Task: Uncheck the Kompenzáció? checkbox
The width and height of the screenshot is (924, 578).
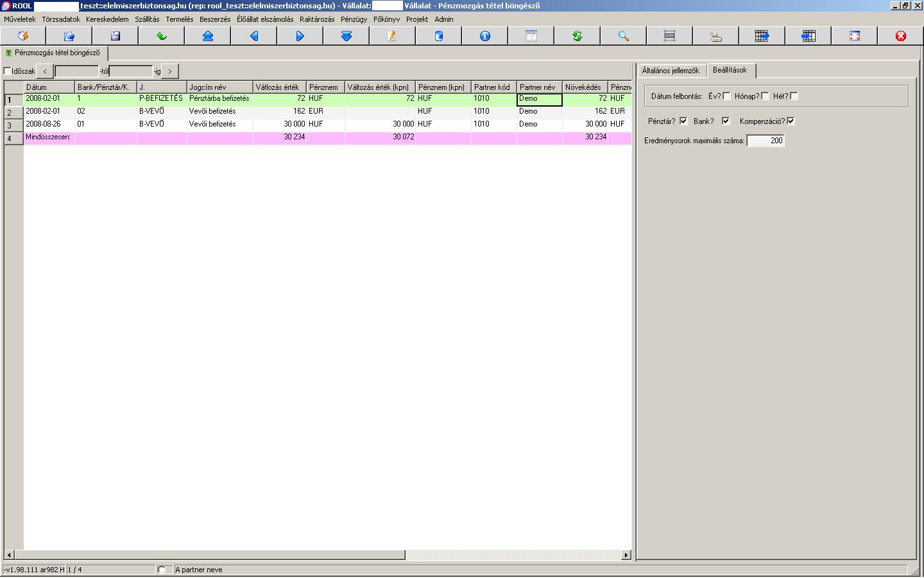Action: (791, 121)
